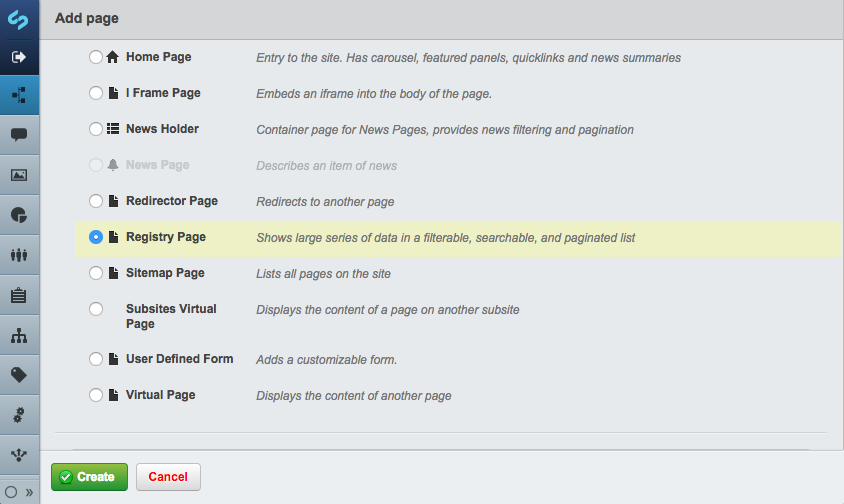Image resolution: width=844 pixels, height=504 pixels.
Task: Click the Registry Page label
Action: tap(166, 237)
